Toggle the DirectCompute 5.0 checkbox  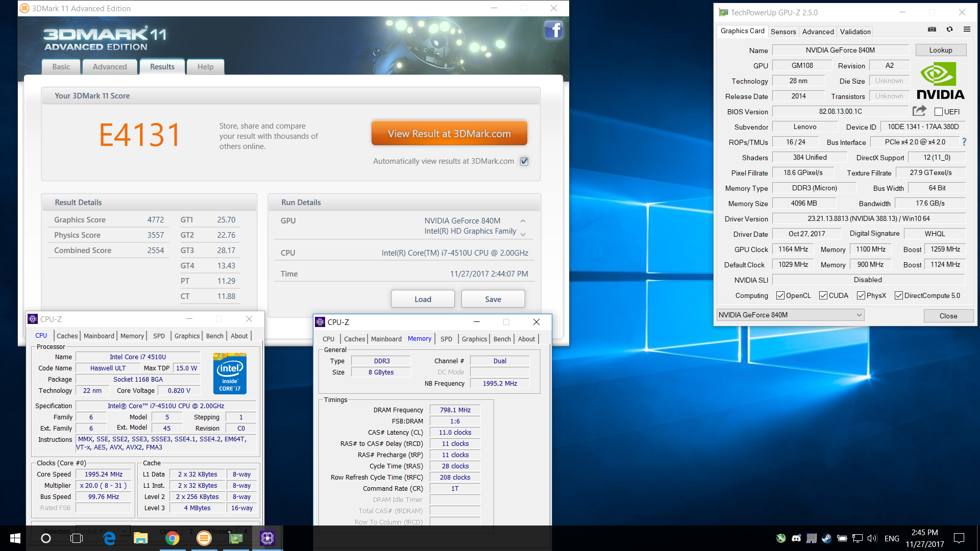coord(899,295)
